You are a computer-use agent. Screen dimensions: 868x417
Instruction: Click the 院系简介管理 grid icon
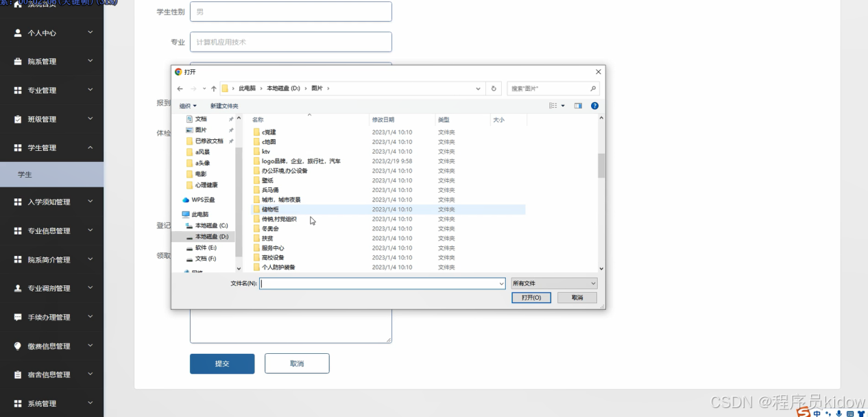(18, 260)
